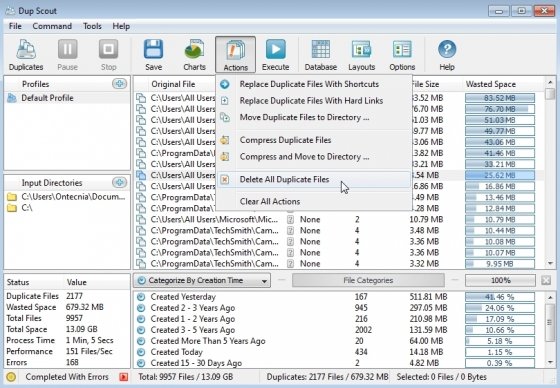Select Created 15 - 30 Days Ago row
This screenshot has width=560, height=388.
[339, 363]
